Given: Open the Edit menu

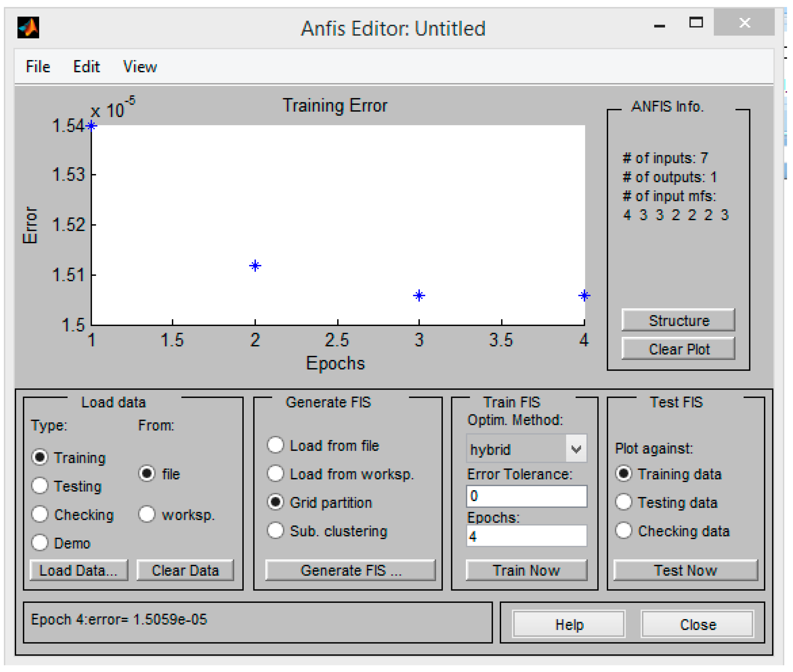Looking at the screenshot, I should pyautogui.click(x=86, y=67).
